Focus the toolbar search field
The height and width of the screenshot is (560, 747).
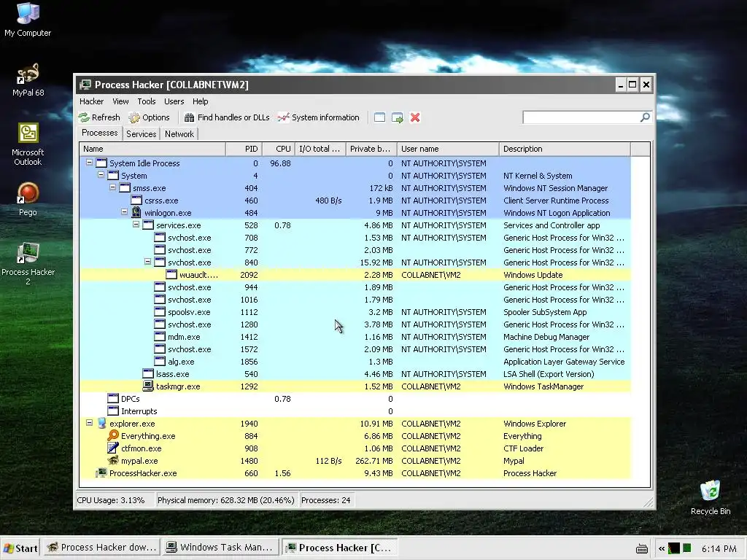581,117
